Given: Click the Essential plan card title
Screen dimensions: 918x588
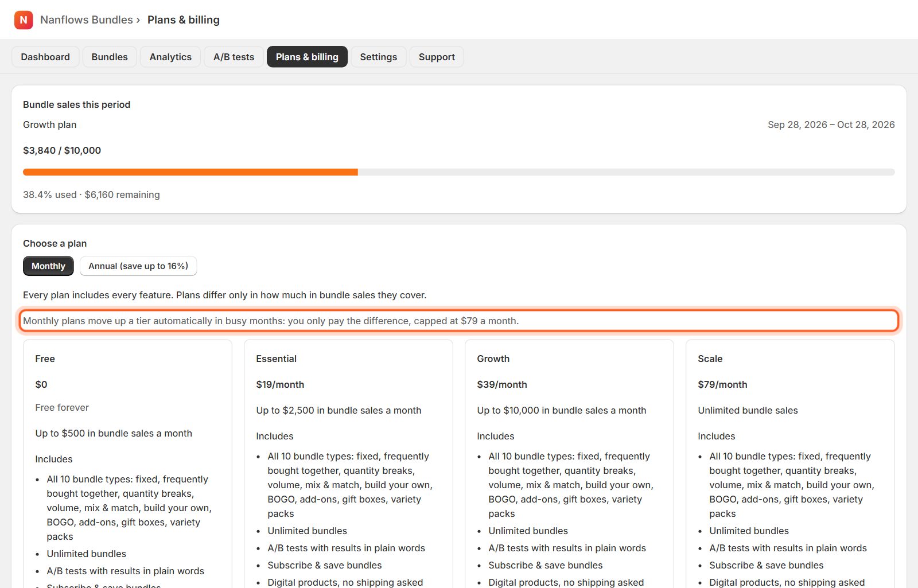Looking at the screenshot, I should tap(276, 359).
